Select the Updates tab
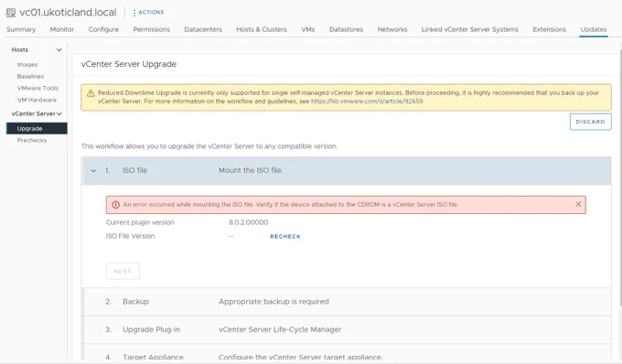The image size is (622, 364). 594,29
